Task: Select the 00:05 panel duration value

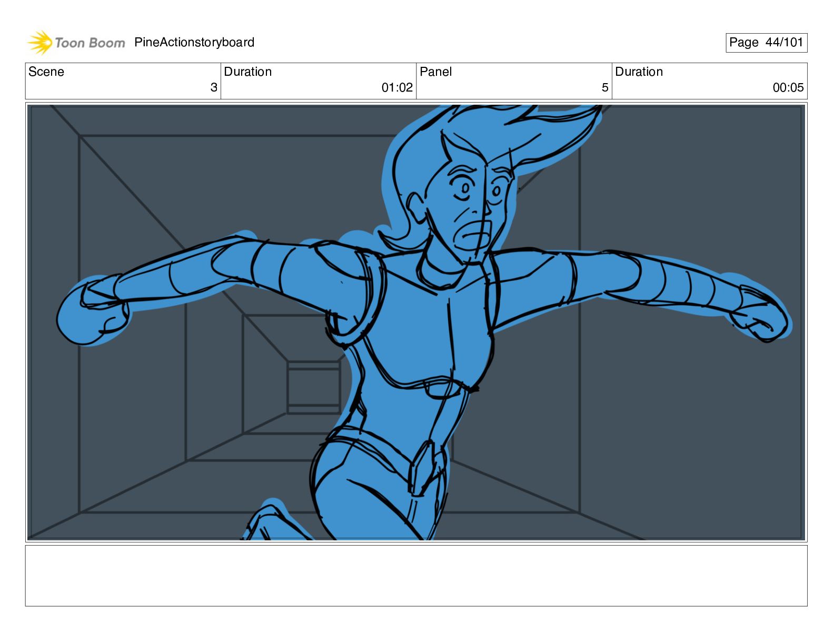Action: click(x=788, y=88)
